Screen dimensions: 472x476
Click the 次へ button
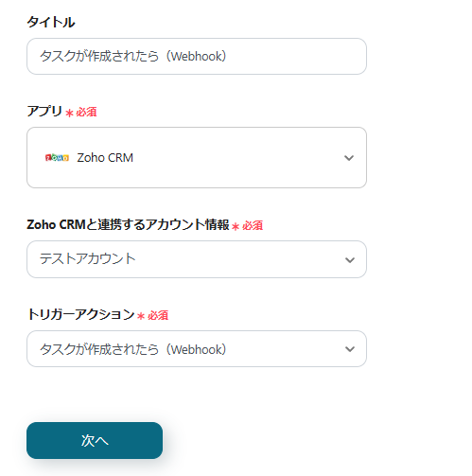click(x=95, y=440)
